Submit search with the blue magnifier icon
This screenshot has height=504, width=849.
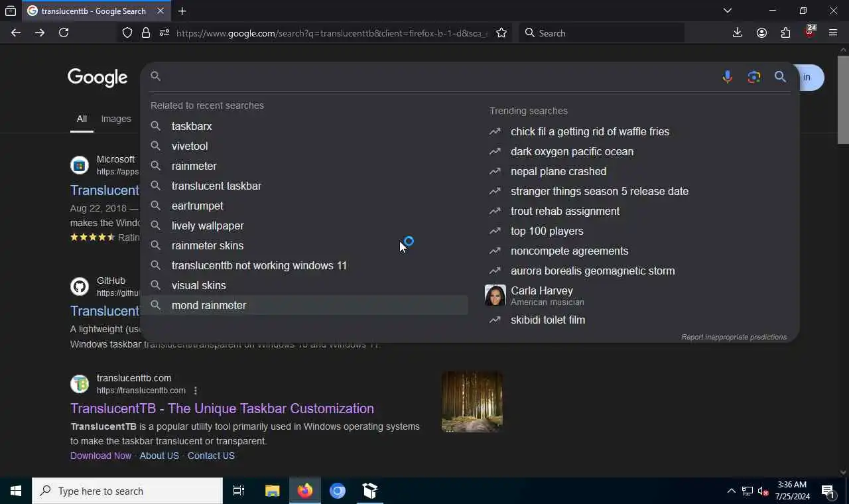781,77
